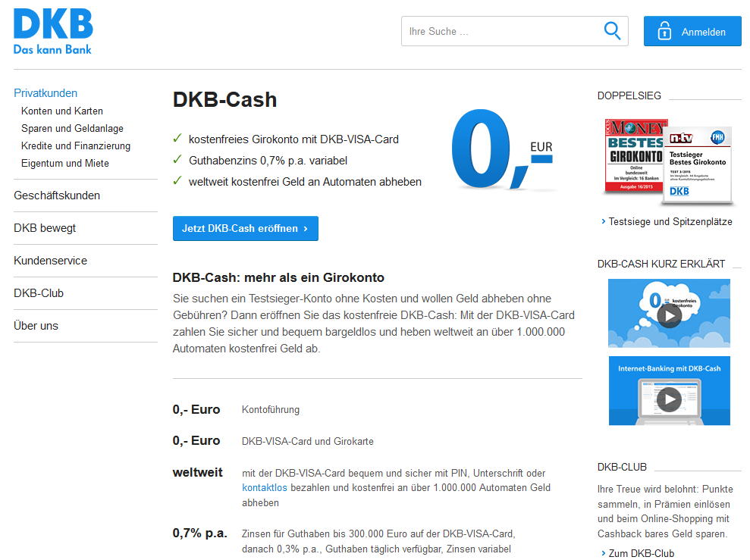Open Eigentum und Miete
Image resolution: width=750 pixels, height=560 pixels.
(x=65, y=164)
